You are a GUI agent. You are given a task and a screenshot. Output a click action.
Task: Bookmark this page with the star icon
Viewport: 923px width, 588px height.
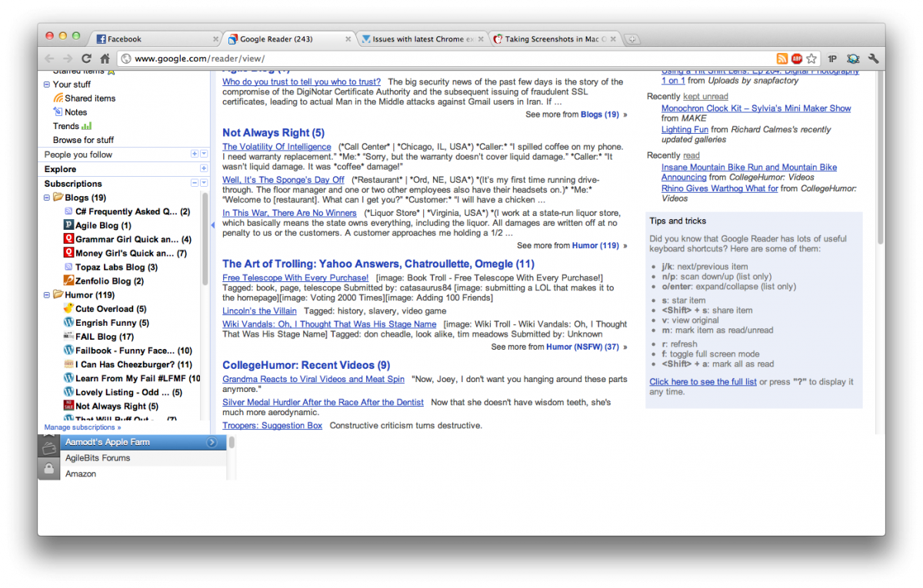[811, 58]
